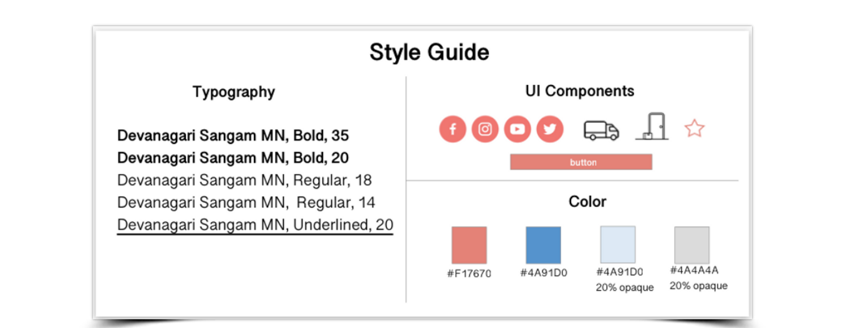Click the coral button labeled button
Screen dimensions: 868x328
581,162
